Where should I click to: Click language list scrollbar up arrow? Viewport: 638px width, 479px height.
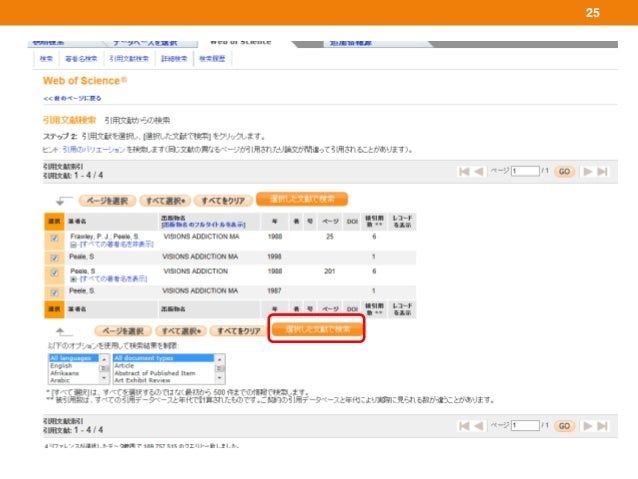104,359
